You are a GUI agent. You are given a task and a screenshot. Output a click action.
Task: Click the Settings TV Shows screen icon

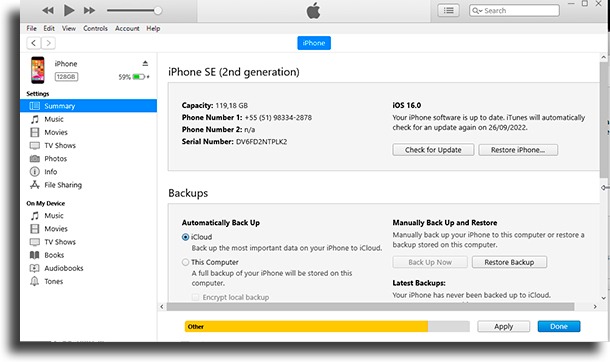35,145
